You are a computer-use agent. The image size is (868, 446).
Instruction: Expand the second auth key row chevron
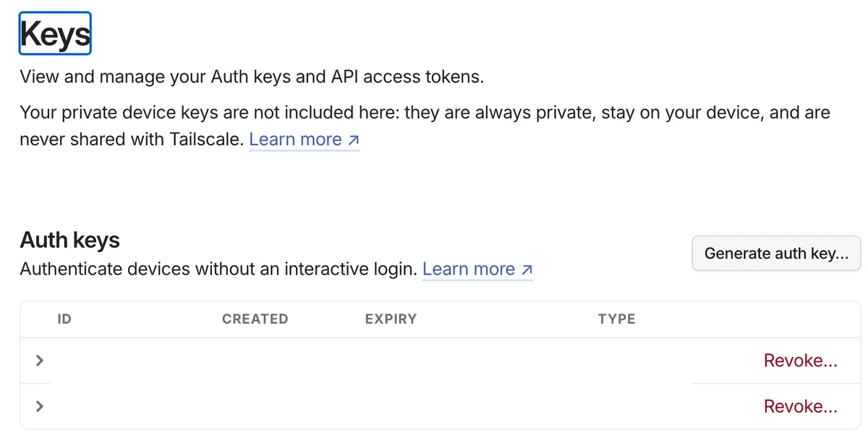pyautogui.click(x=40, y=406)
